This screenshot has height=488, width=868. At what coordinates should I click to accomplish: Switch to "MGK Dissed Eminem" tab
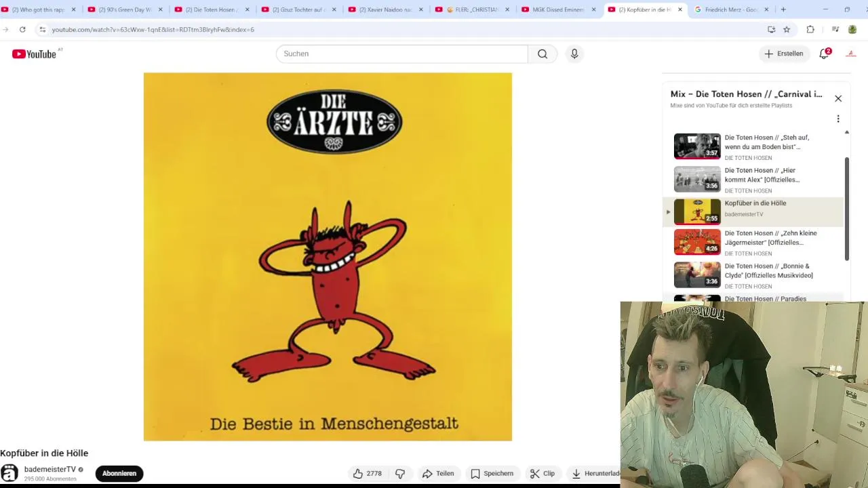coord(559,9)
